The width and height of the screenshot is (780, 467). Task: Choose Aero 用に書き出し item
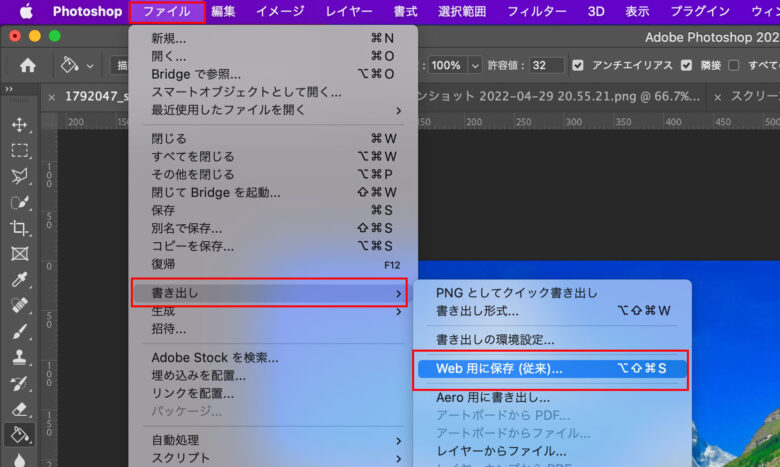(552, 397)
